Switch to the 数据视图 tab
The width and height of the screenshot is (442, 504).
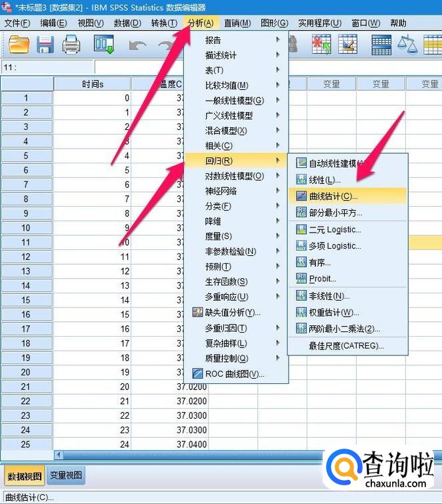click(x=25, y=477)
